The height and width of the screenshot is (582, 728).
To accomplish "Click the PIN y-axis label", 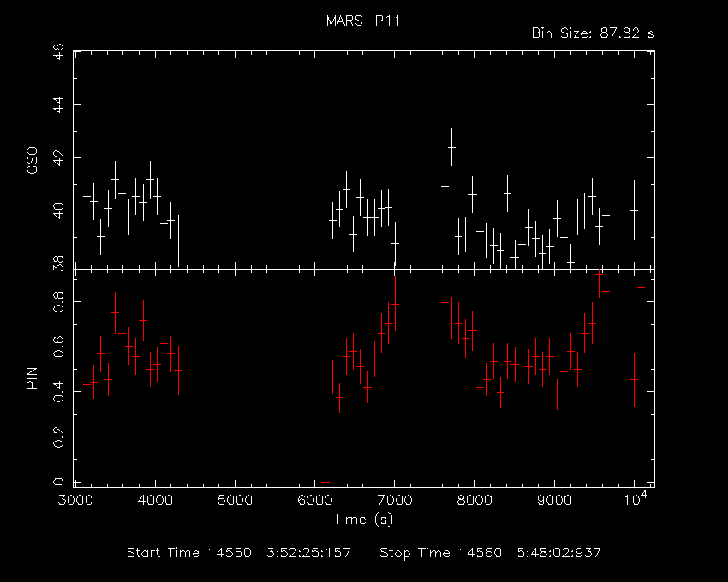I will [32, 377].
